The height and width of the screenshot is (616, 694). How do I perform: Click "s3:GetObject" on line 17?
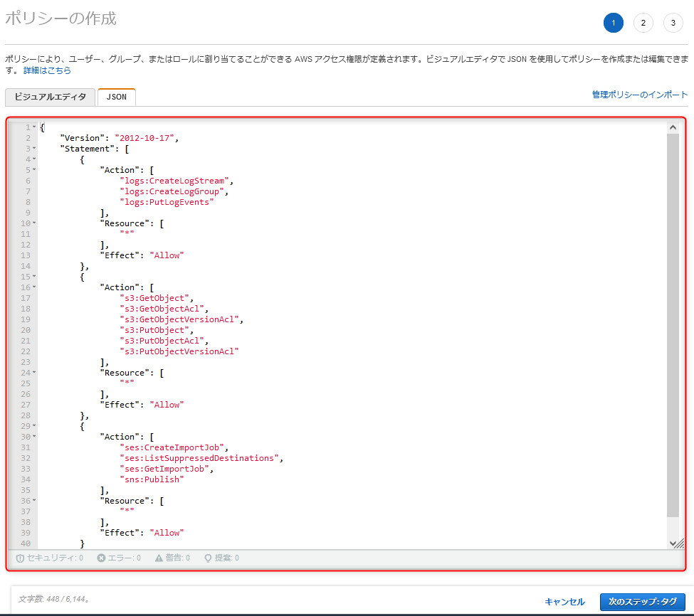coord(154,298)
